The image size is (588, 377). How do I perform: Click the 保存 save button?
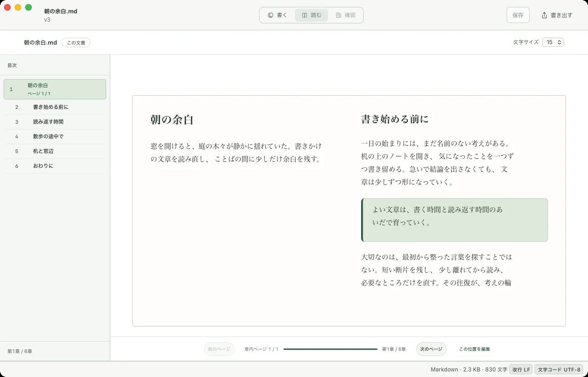point(518,15)
